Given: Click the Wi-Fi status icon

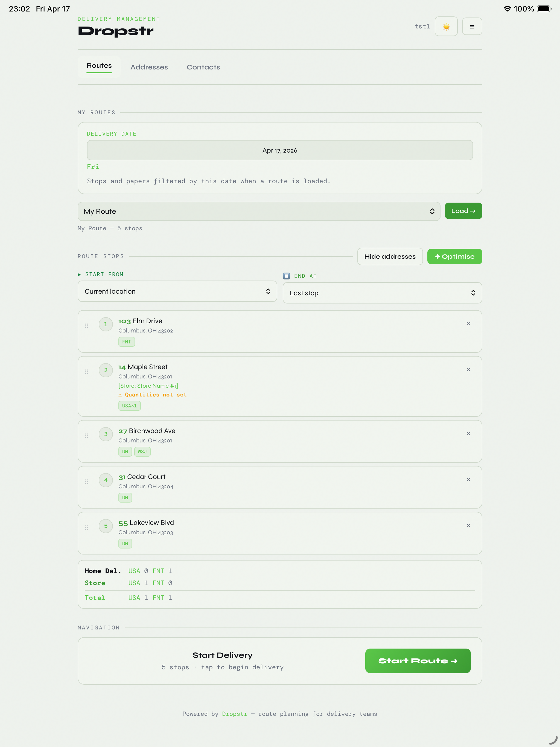Looking at the screenshot, I should [507, 9].
